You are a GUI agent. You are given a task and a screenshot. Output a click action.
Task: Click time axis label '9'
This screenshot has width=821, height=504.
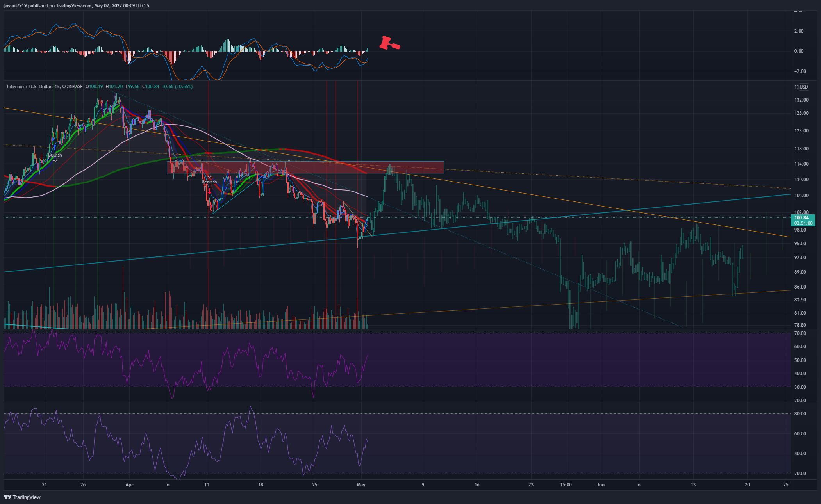pos(423,485)
